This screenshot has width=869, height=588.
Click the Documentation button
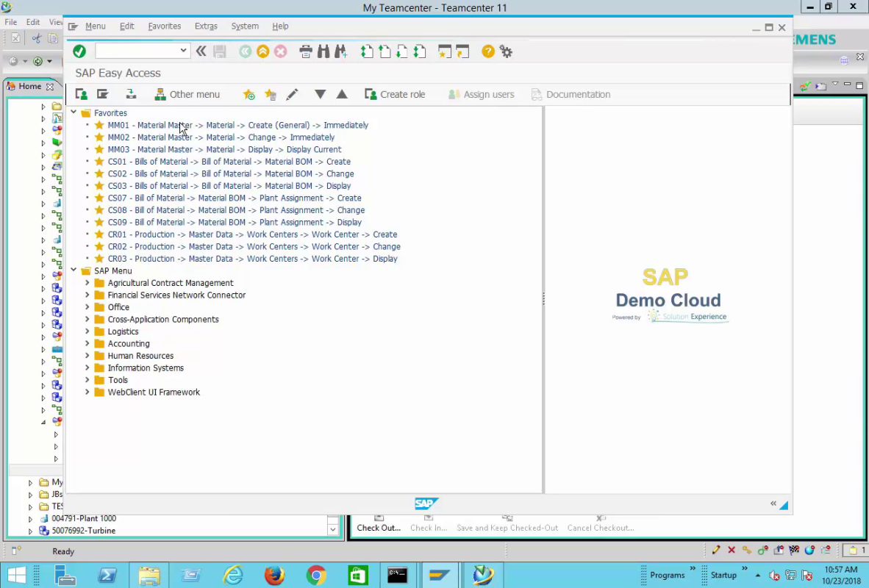571,94
